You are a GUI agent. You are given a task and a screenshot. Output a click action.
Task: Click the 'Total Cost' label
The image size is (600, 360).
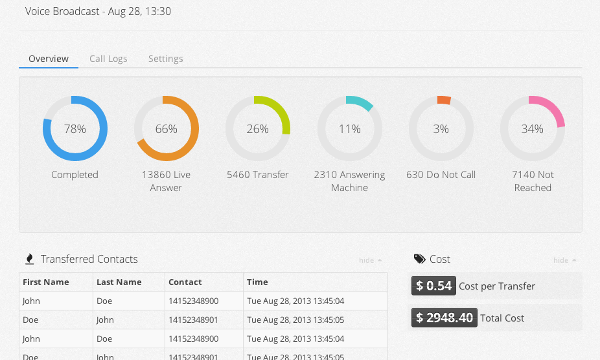coord(502,318)
